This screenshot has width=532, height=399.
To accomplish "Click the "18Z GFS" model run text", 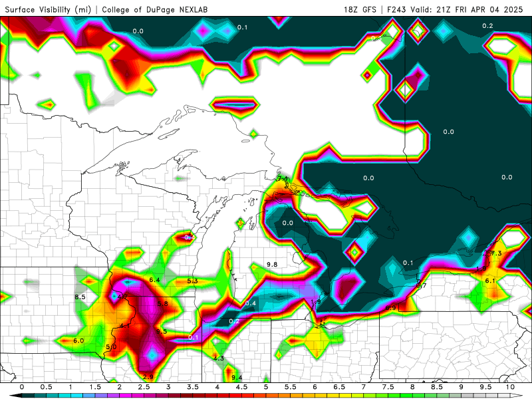I will 360,9.
